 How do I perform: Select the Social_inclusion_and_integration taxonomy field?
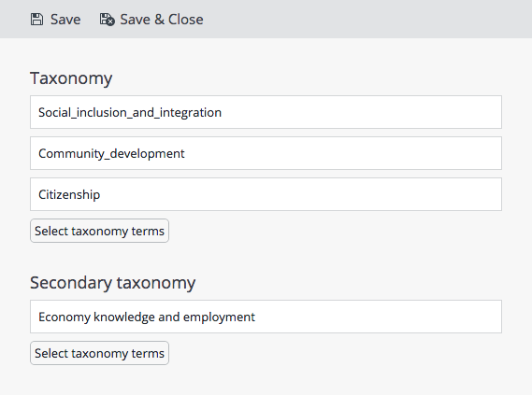click(266, 112)
